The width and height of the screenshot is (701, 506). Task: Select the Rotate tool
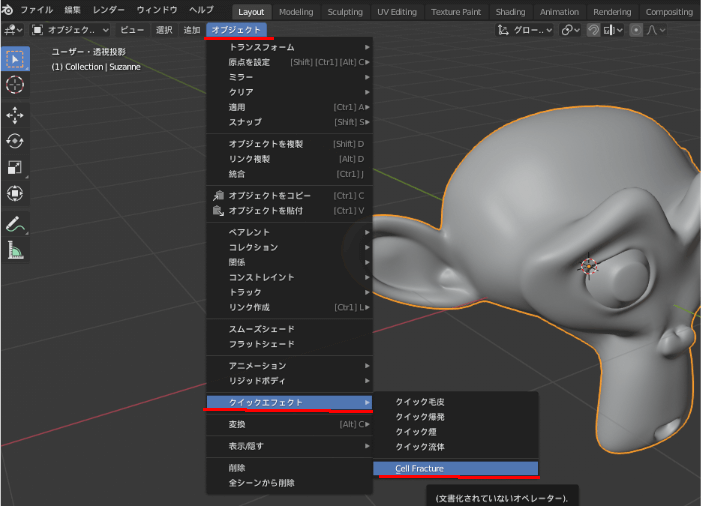[x=15, y=141]
